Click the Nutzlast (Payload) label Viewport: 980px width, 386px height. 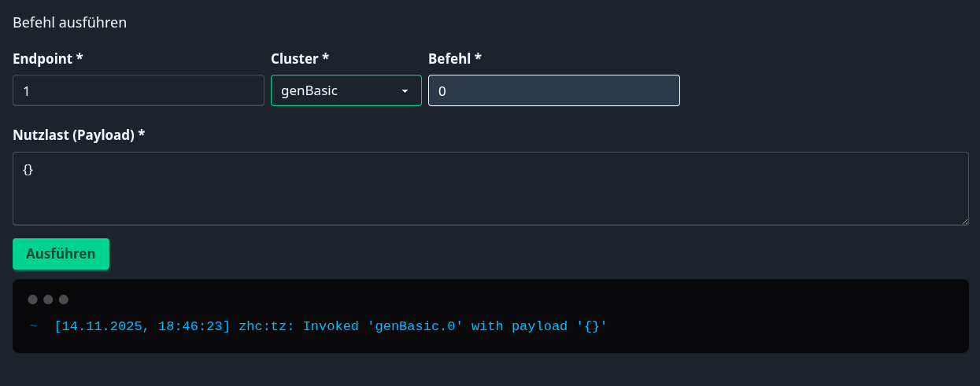[x=79, y=134]
